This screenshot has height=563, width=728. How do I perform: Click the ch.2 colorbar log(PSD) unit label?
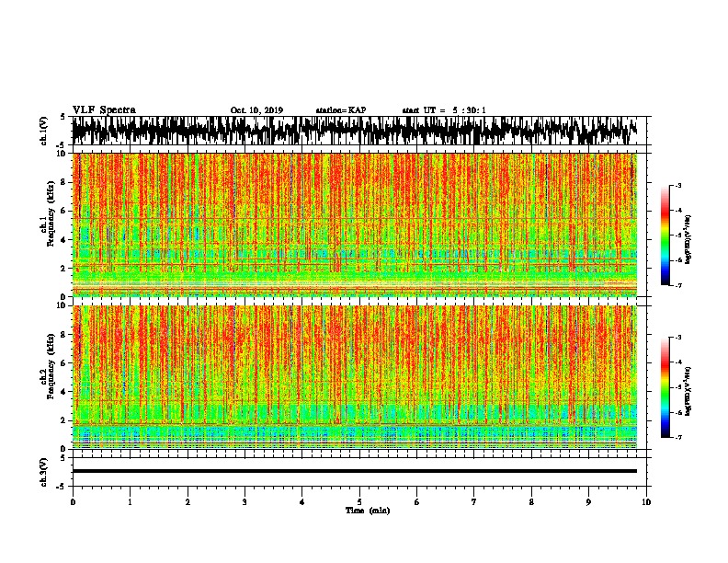tap(688, 391)
